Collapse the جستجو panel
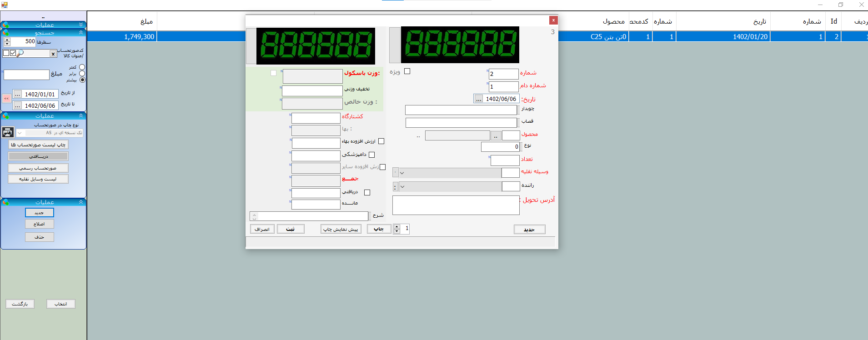The width and height of the screenshot is (868, 340). pyautogui.click(x=81, y=33)
